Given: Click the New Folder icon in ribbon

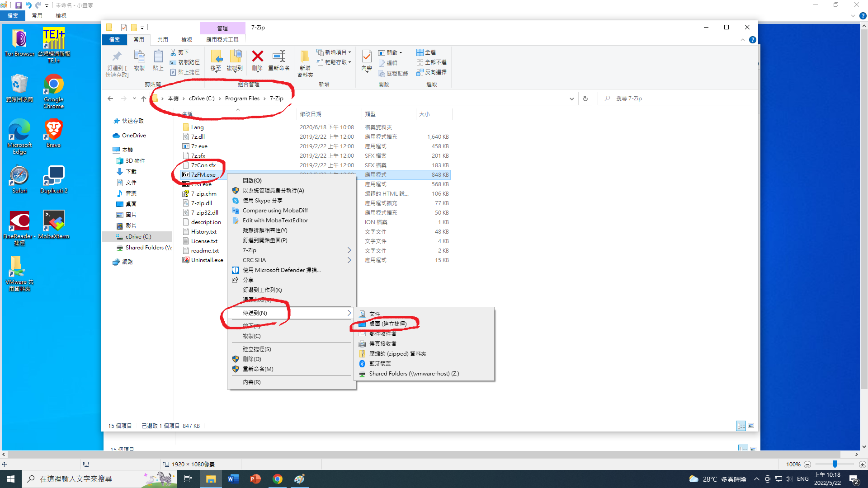Looking at the screenshot, I should click(305, 57).
